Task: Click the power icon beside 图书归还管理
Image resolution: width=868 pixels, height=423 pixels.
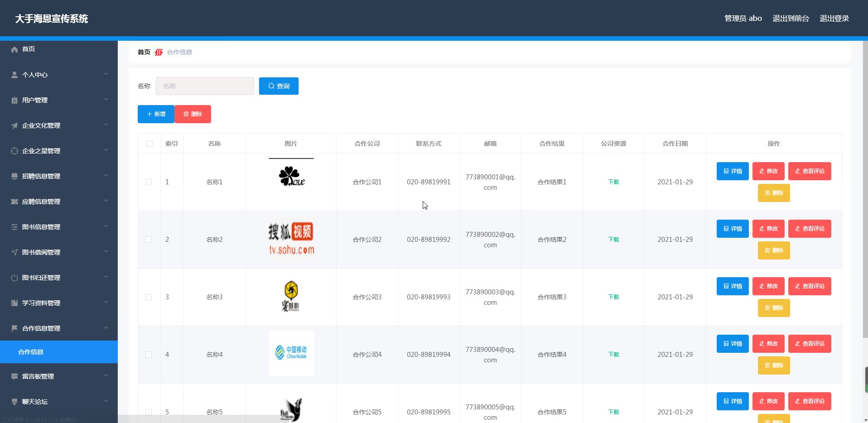Action: click(x=14, y=278)
